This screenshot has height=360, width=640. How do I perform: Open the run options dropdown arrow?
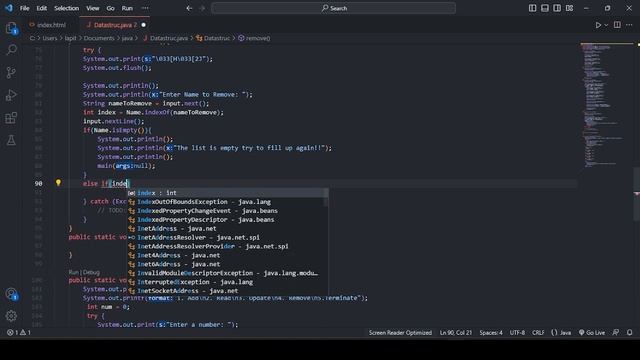tap(606, 25)
